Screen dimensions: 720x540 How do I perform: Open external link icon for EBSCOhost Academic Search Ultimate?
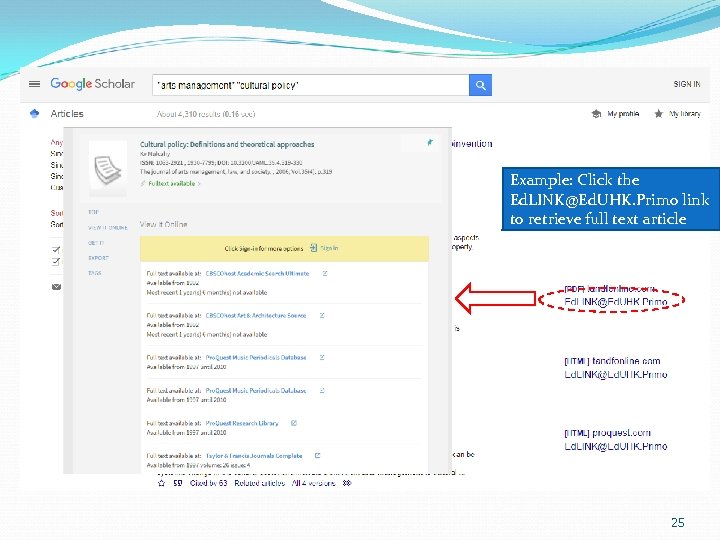325,274
